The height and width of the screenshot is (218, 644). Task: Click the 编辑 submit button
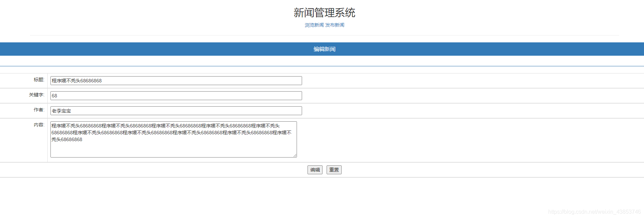pos(315,170)
